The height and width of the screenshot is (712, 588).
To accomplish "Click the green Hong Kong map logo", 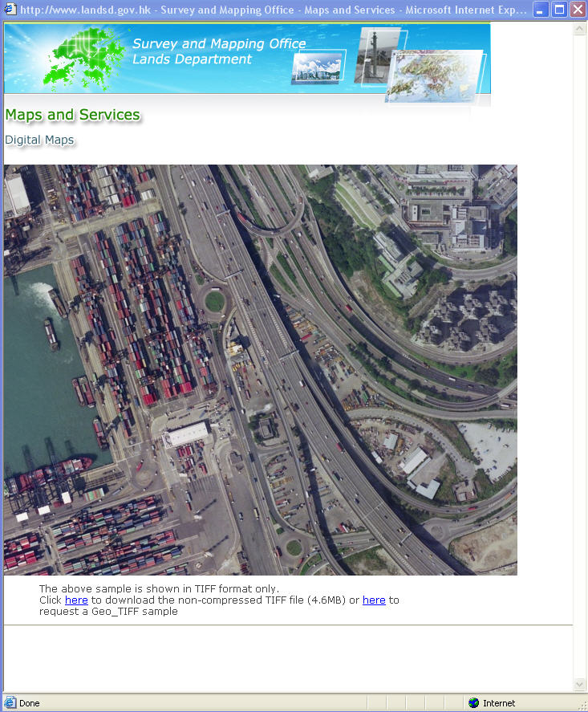I will pyautogui.click(x=83, y=58).
